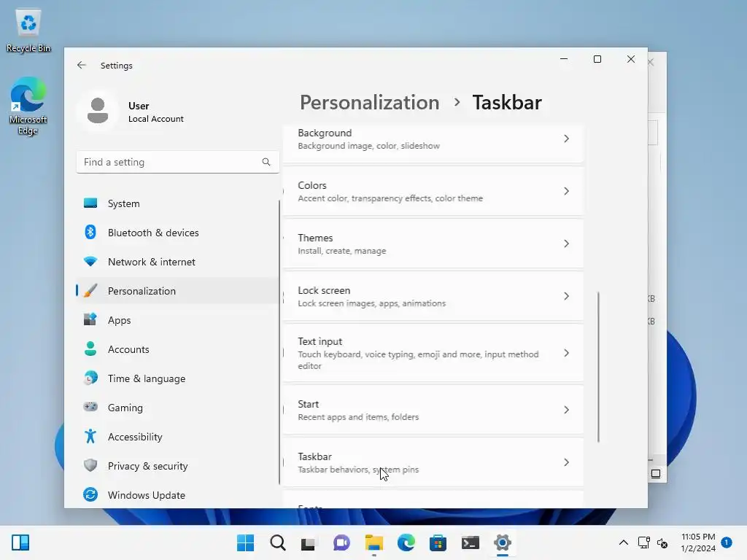Image resolution: width=747 pixels, height=560 pixels.
Task: Select the Bluetooth icon in sidebar
Action: (90, 233)
